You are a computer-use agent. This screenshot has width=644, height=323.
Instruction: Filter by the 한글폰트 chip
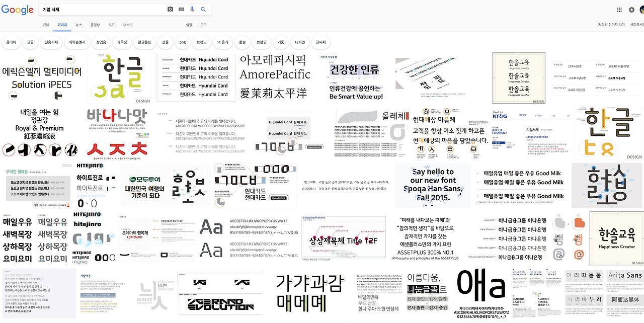(144, 42)
